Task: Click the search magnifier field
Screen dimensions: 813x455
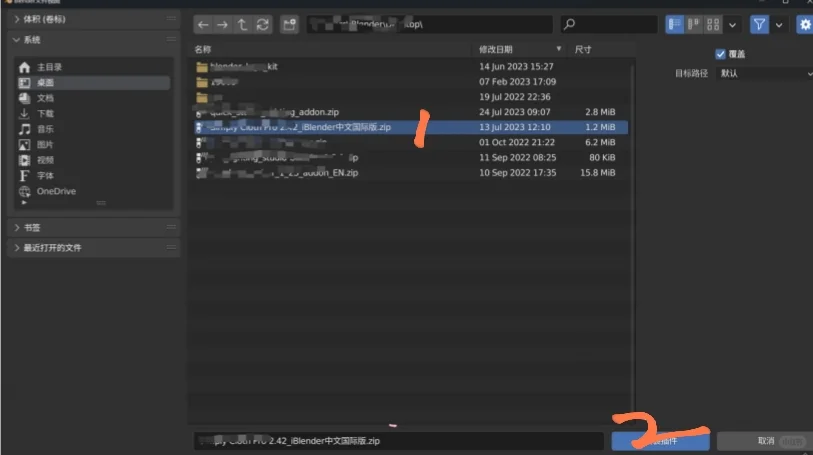Action: (x=609, y=24)
